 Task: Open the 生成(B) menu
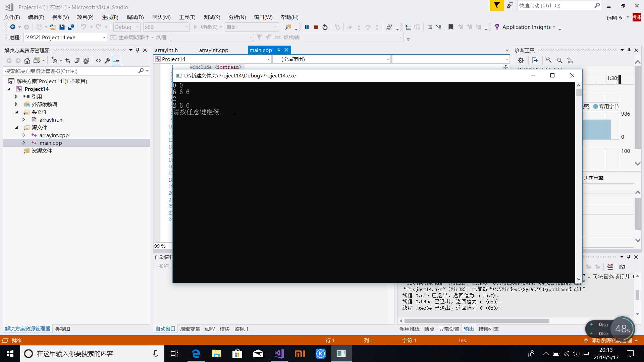point(110,17)
